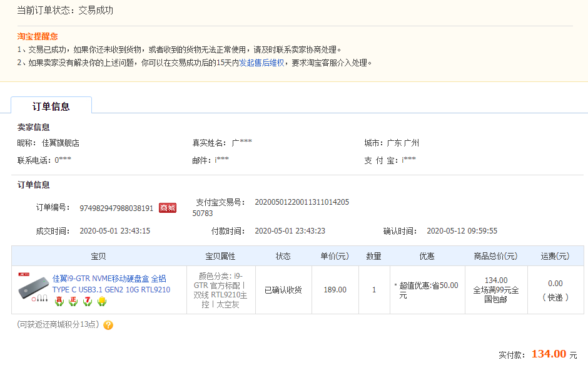Click the 全场满99元全国包邮 promotion text
Screen dimensions: 588x370
click(x=496, y=295)
